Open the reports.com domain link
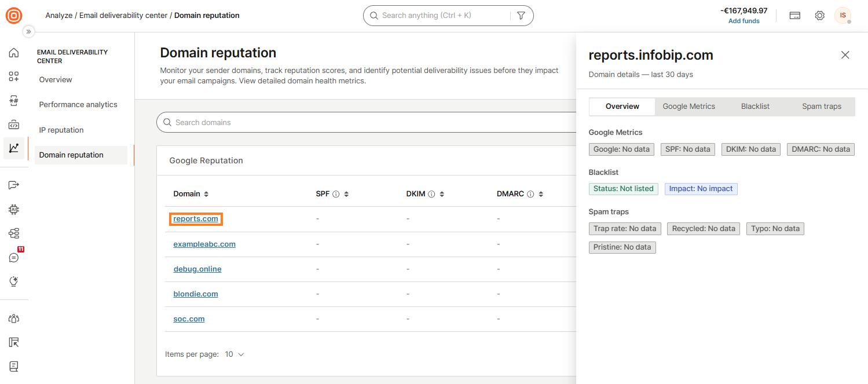Screen dimensions: 868x384 tap(196, 219)
